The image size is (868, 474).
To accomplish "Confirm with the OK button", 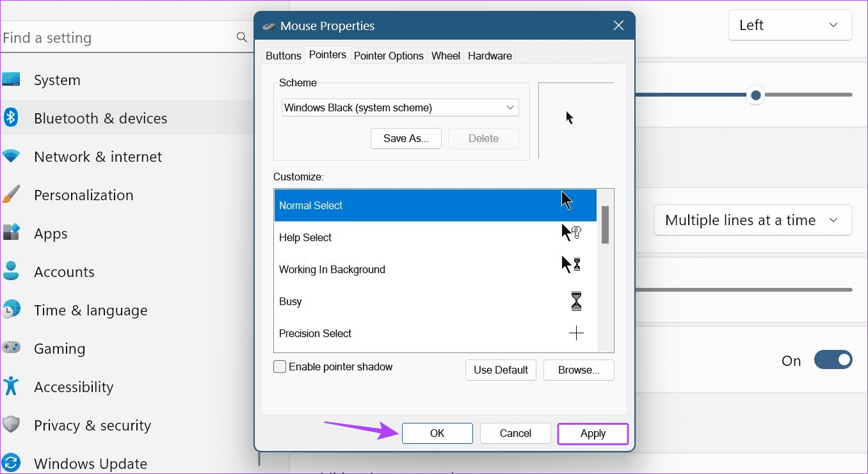I will (437, 433).
